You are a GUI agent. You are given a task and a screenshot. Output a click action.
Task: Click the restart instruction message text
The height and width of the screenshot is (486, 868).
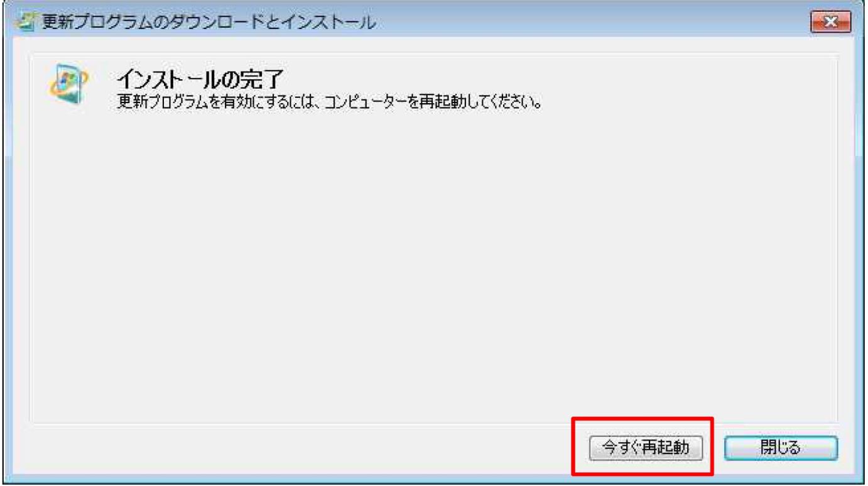[x=330, y=101]
